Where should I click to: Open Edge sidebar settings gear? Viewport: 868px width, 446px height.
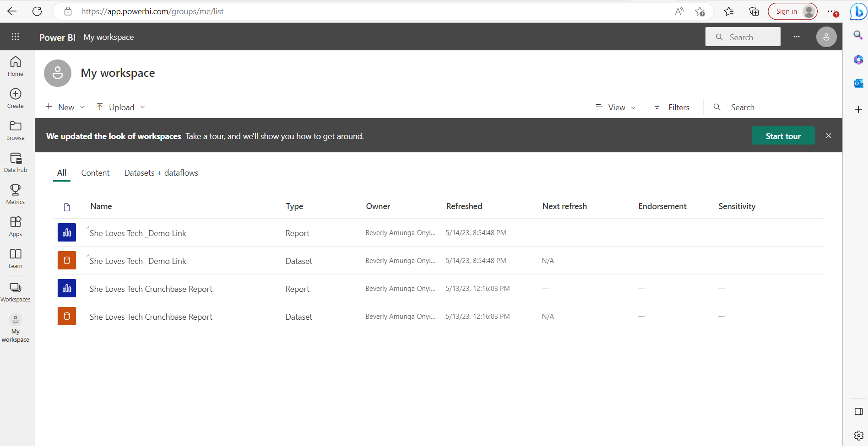tap(858, 435)
